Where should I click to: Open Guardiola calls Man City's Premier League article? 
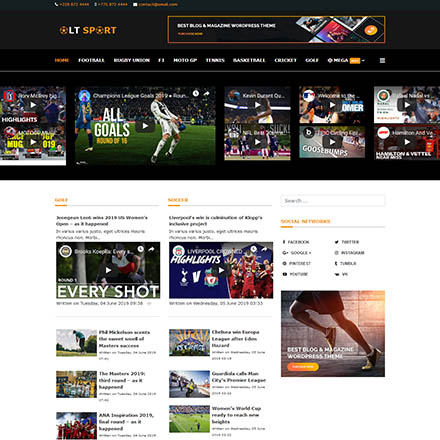tap(239, 377)
